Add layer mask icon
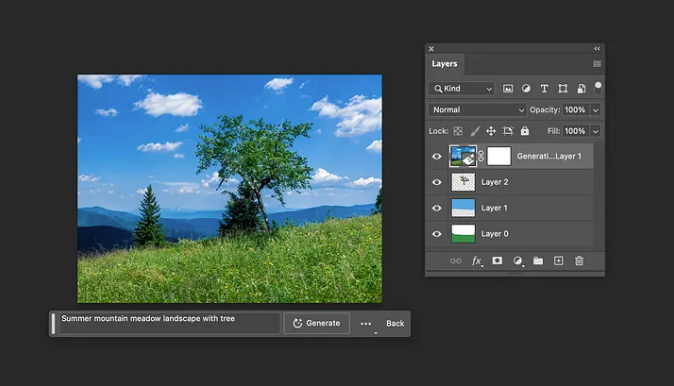 [x=497, y=260]
